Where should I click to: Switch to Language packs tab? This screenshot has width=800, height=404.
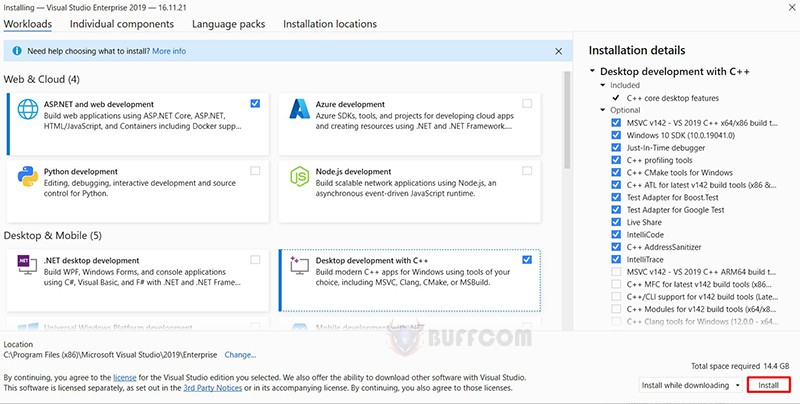coord(229,24)
